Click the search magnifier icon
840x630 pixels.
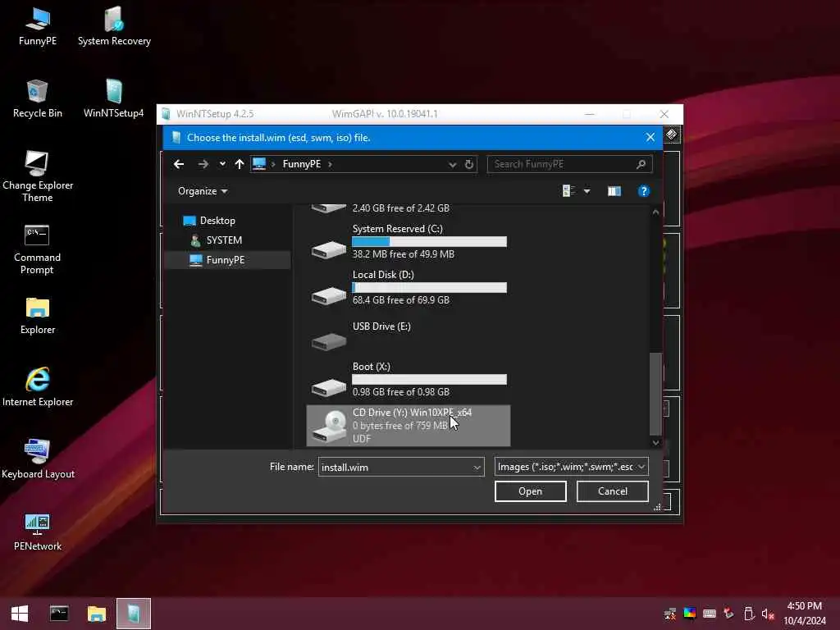[x=641, y=164]
